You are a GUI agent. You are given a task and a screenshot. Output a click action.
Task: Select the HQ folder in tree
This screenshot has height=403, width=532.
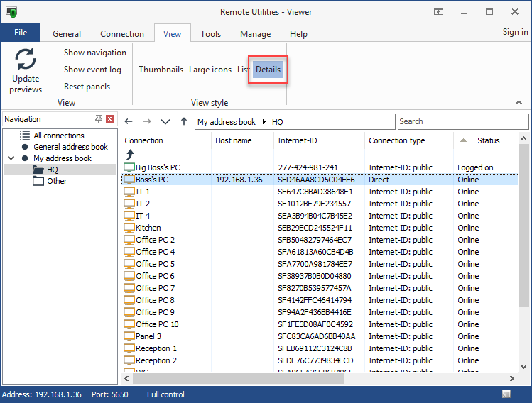[x=53, y=170]
